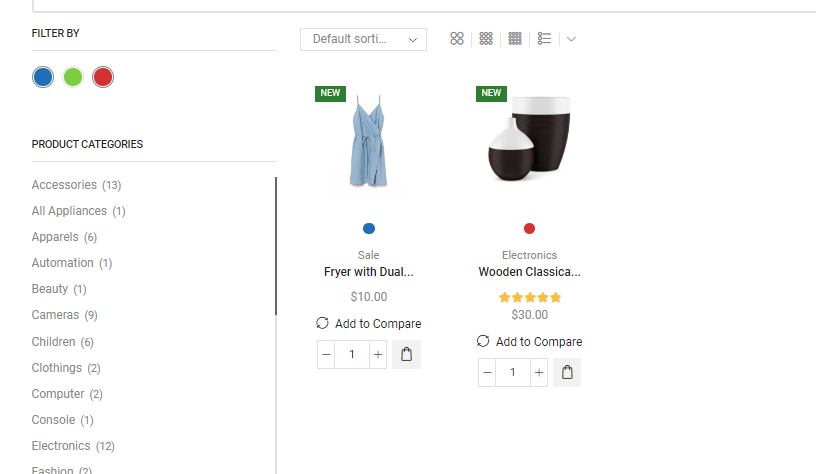
Task: Click compare icon for Wooden Classical product
Action: pos(483,341)
